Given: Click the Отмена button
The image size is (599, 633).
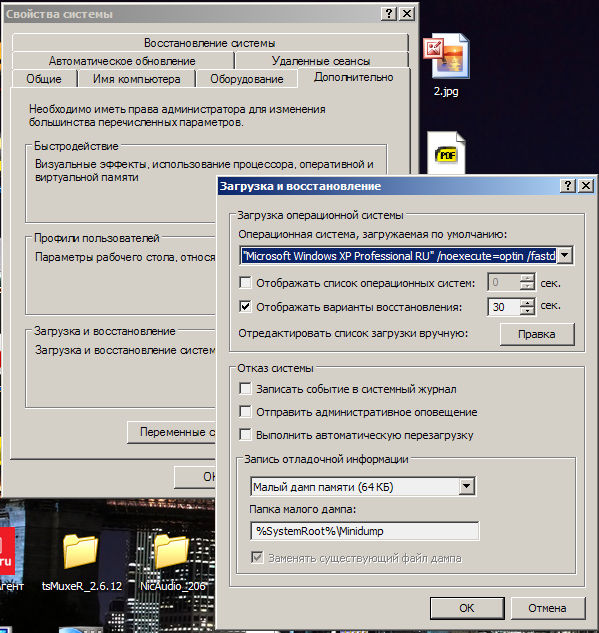Looking at the screenshot, I should pyautogui.click(x=548, y=608).
